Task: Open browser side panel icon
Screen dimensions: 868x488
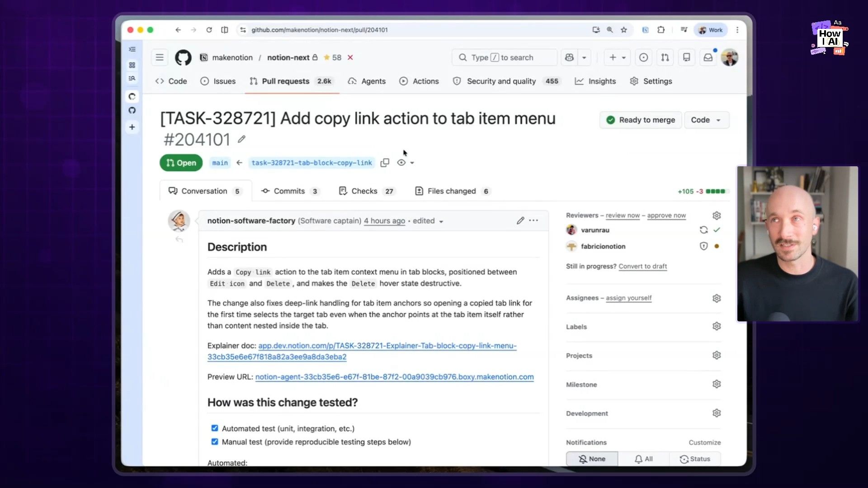Action: coord(225,30)
